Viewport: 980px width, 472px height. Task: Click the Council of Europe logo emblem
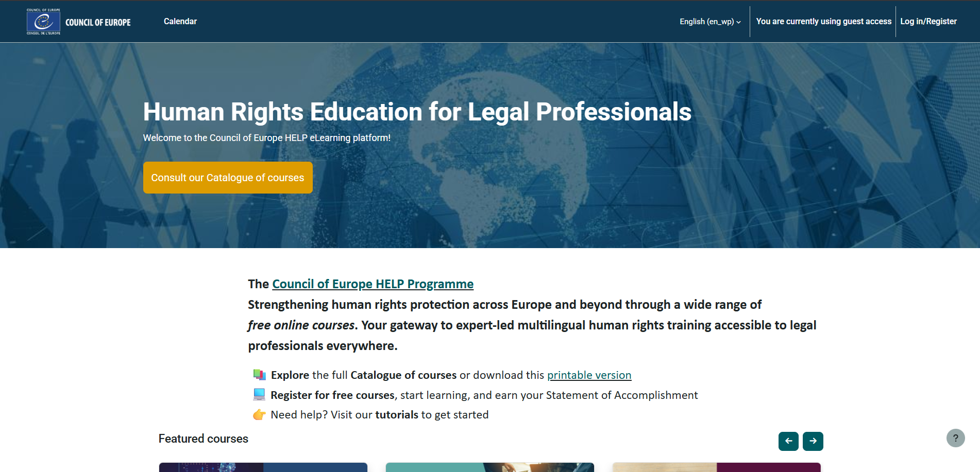point(43,22)
